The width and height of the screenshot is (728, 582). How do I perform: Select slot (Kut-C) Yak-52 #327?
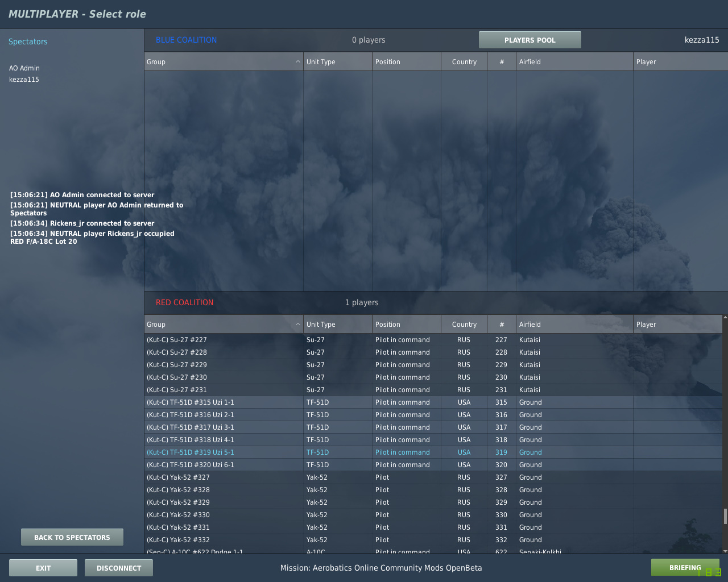pyautogui.click(x=433, y=477)
